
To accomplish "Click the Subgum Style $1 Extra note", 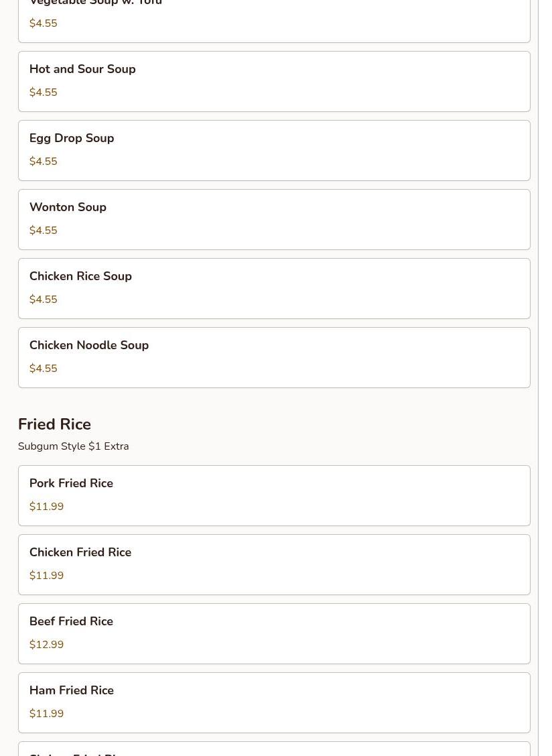I will coord(73,446).
